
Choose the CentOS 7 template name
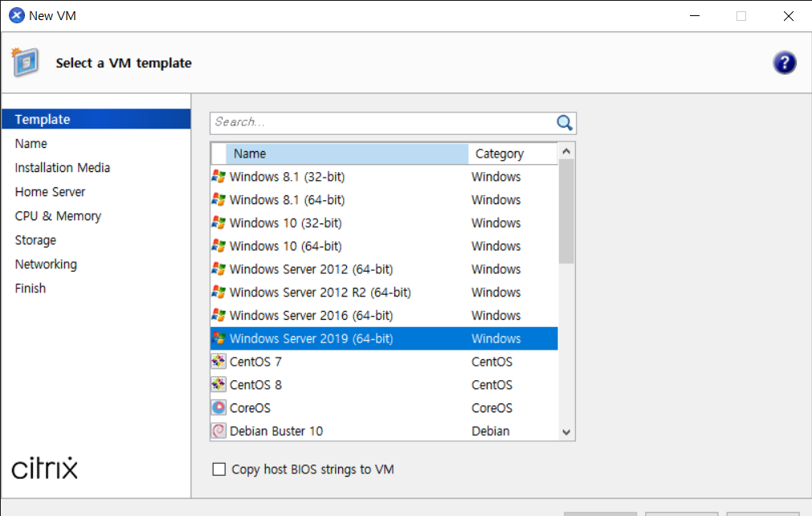[x=255, y=362]
